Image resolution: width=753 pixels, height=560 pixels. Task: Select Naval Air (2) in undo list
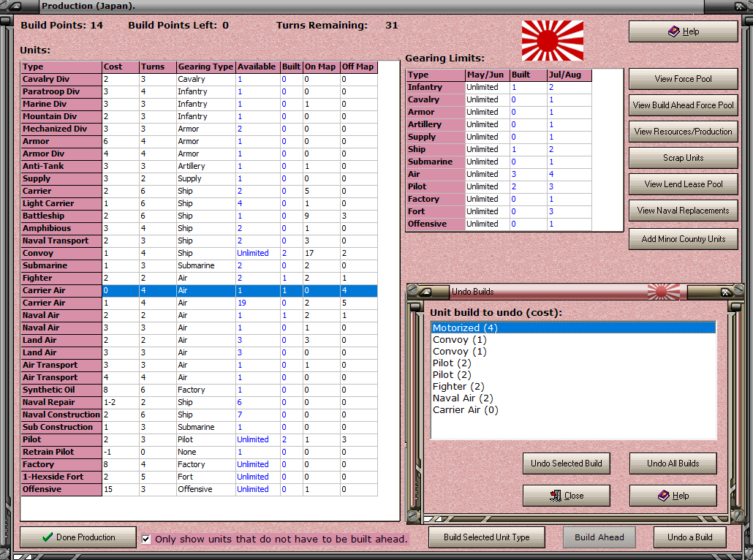point(573,398)
